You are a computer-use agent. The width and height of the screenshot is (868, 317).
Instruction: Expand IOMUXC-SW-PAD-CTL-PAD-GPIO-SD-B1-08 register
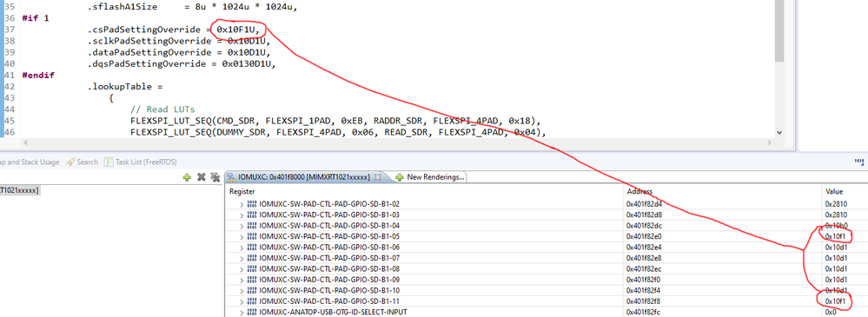click(242, 269)
